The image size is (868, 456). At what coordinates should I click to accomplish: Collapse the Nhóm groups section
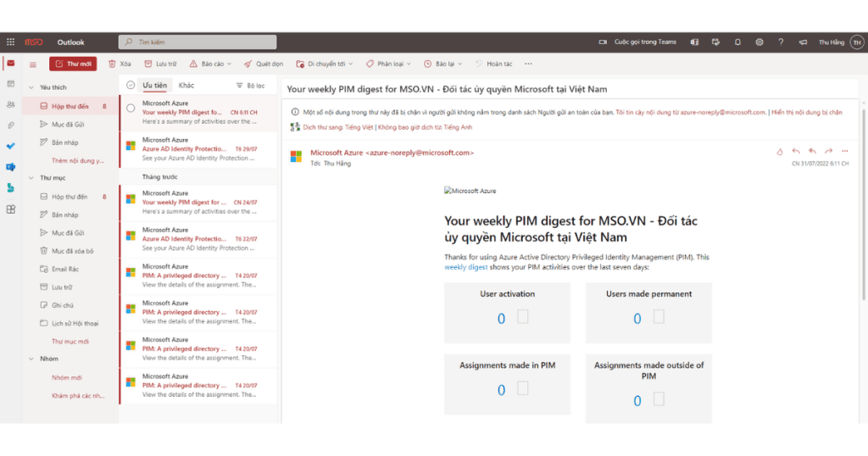pos(31,359)
